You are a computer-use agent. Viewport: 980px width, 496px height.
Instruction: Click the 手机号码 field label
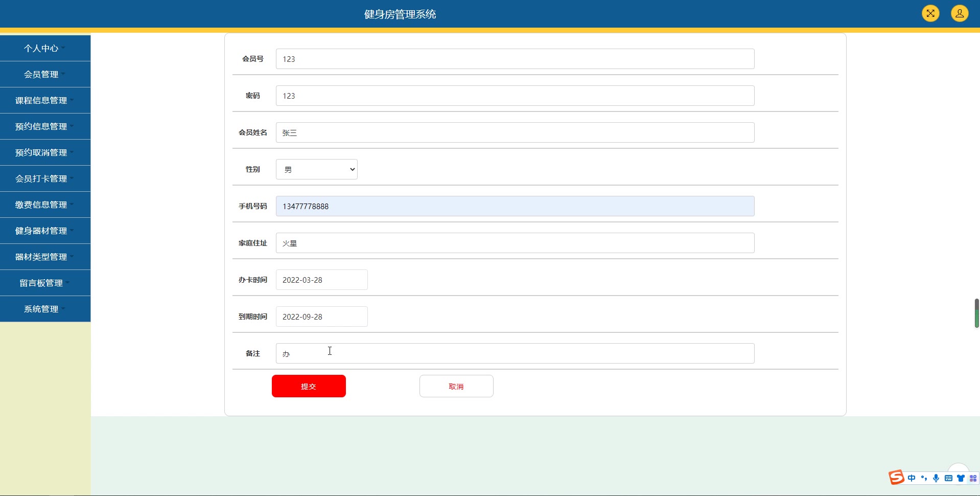point(253,206)
